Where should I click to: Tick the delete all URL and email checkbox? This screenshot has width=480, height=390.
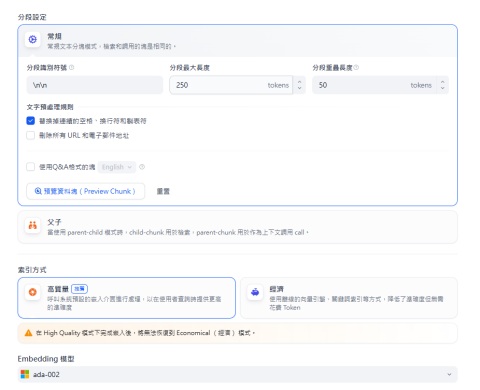(31, 135)
